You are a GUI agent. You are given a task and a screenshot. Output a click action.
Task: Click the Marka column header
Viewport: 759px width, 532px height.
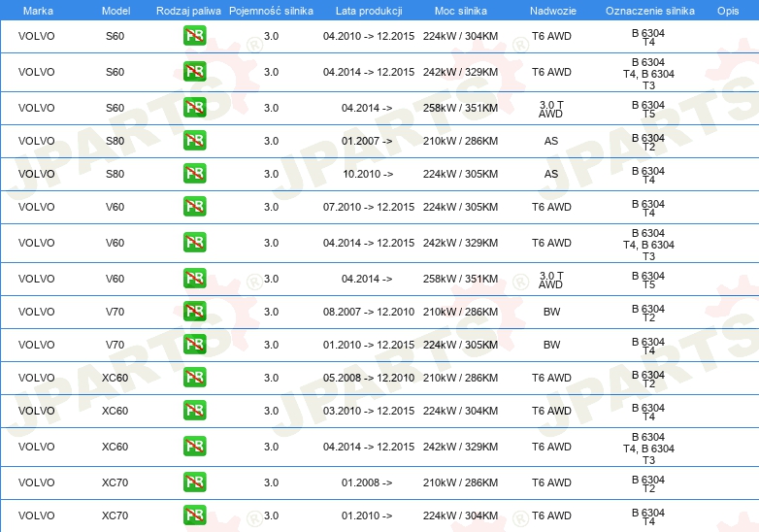tap(38, 11)
